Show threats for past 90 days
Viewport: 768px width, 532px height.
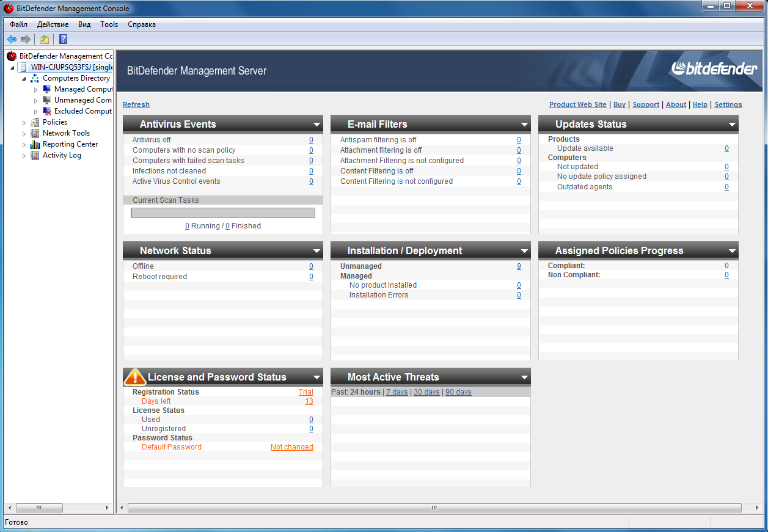(x=458, y=392)
